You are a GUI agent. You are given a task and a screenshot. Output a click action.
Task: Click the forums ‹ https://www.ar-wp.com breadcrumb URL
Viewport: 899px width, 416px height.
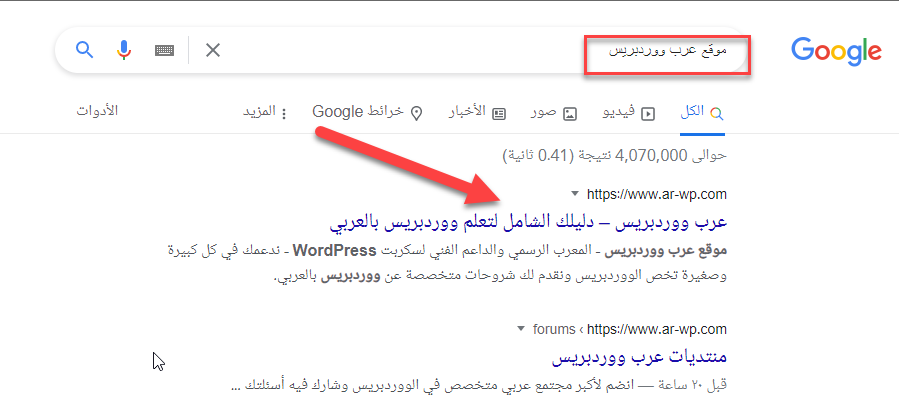(x=630, y=329)
